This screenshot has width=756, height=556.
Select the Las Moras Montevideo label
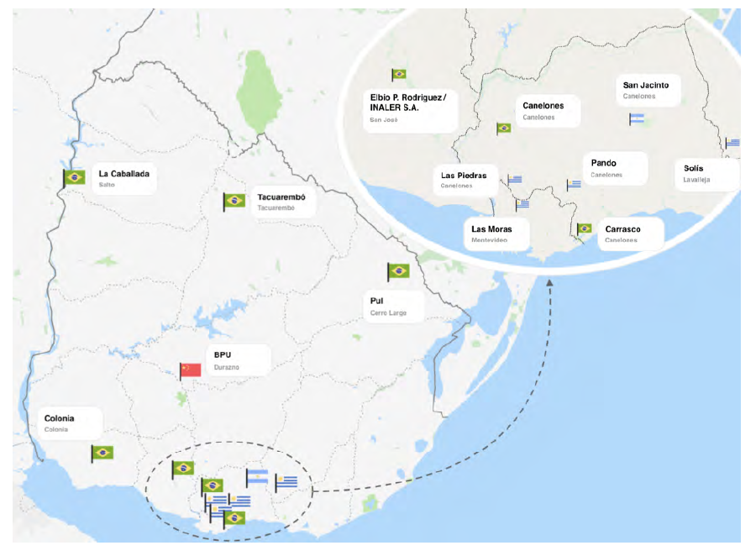tap(499, 233)
